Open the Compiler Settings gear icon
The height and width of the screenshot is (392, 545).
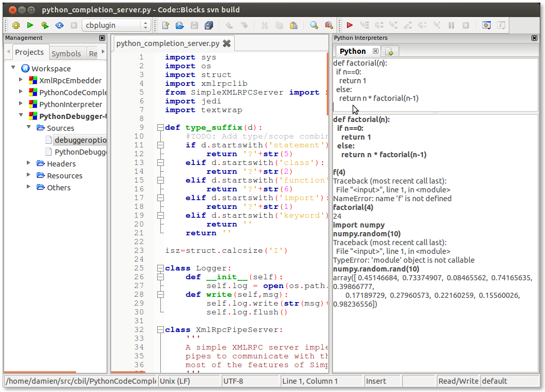[x=16, y=25]
